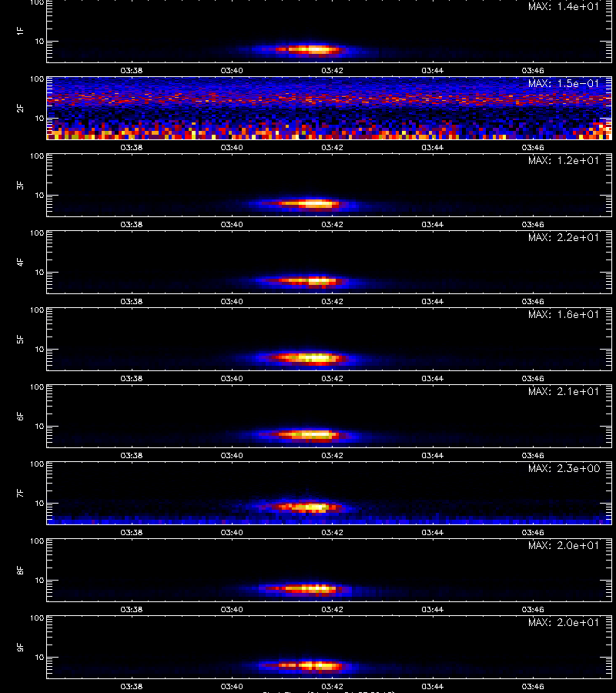616x693 pixels.
Task: Click the bright peak in the 9F spectrogram
Action: click(319, 665)
